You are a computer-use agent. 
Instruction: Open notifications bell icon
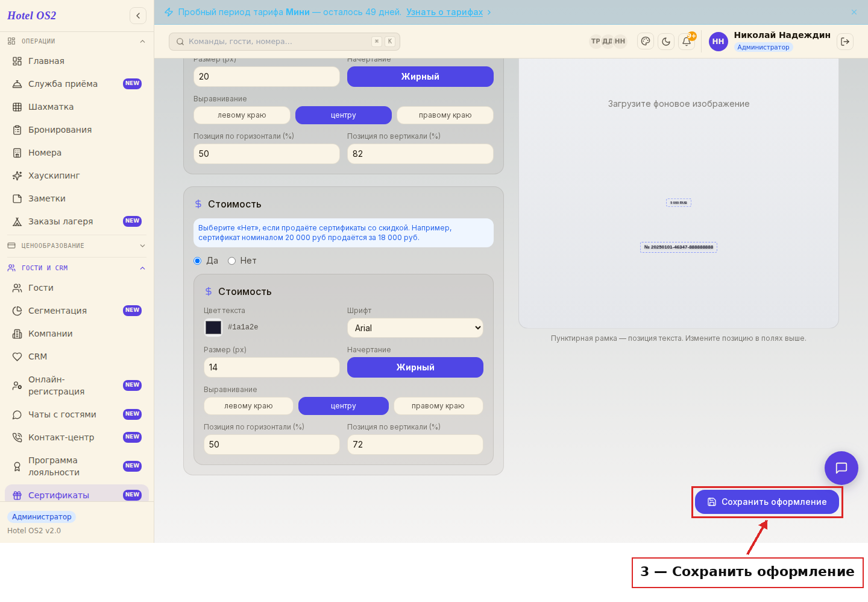point(687,42)
